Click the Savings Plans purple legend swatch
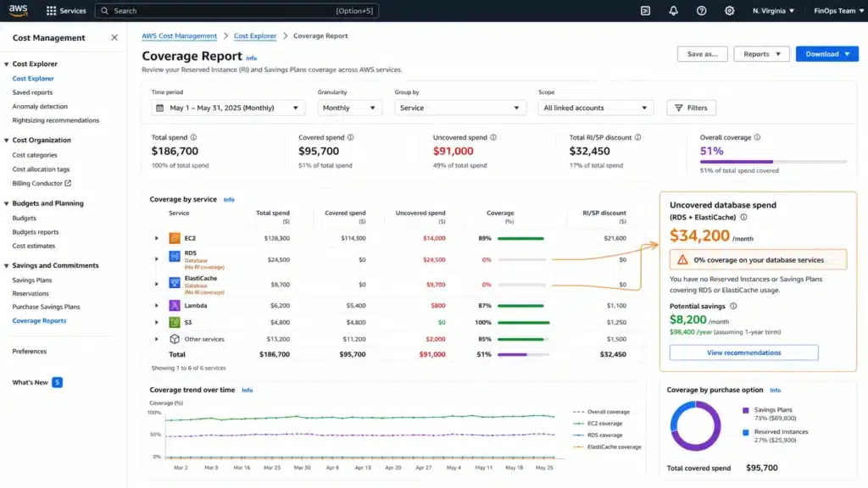The width and height of the screenshot is (868, 488). tap(746, 411)
